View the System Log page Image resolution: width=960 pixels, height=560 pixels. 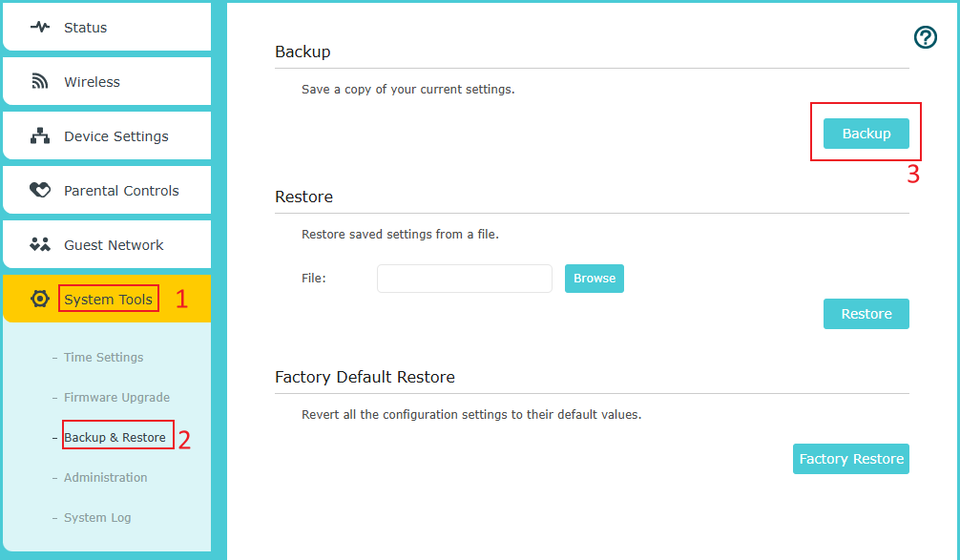coord(97,518)
